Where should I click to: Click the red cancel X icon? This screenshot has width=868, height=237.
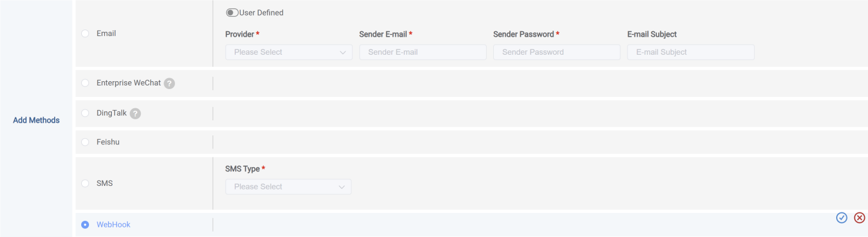click(x=860, y=218)
